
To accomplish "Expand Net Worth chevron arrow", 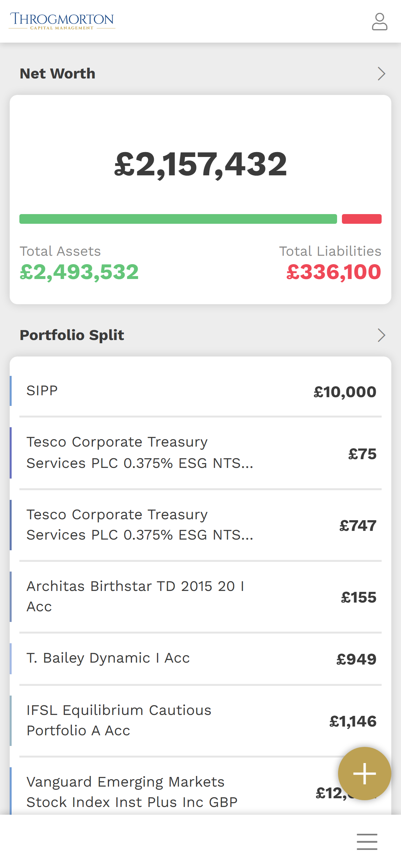I will click(x=381, y=73).
